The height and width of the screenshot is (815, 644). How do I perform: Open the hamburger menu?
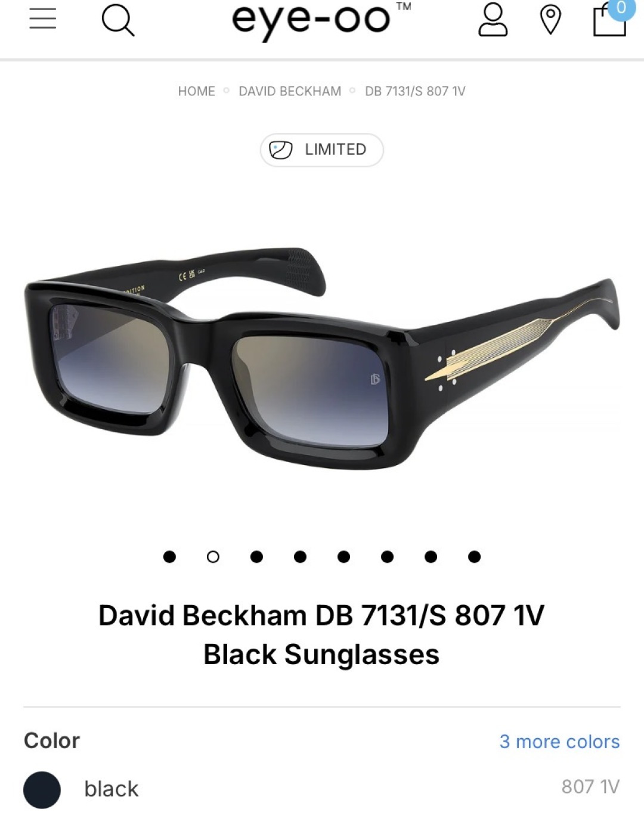43,19
